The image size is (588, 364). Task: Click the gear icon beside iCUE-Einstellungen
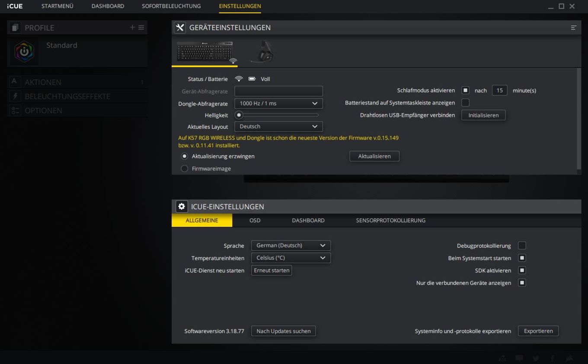pyautogui.click(x=182, y=207)
